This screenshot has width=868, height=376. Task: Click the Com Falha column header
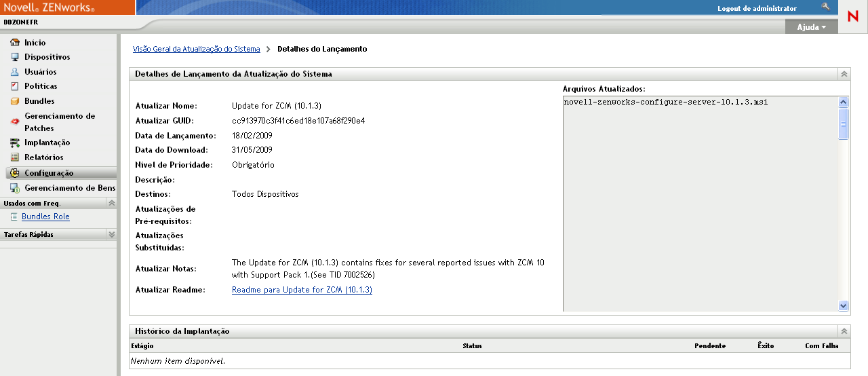[x=822, y=346]
